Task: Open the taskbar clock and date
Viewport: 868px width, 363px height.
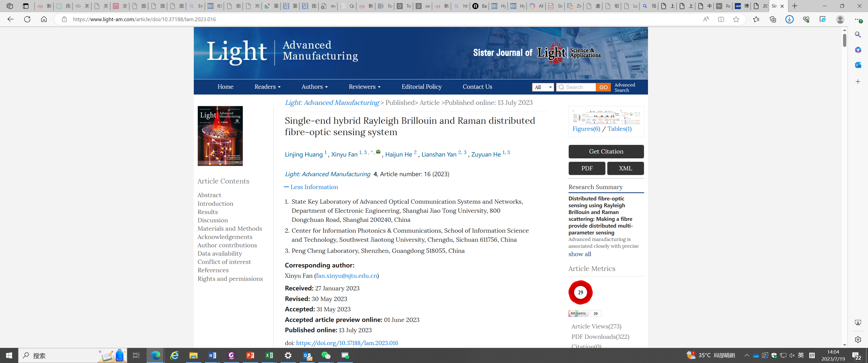Action: [833, 355]
